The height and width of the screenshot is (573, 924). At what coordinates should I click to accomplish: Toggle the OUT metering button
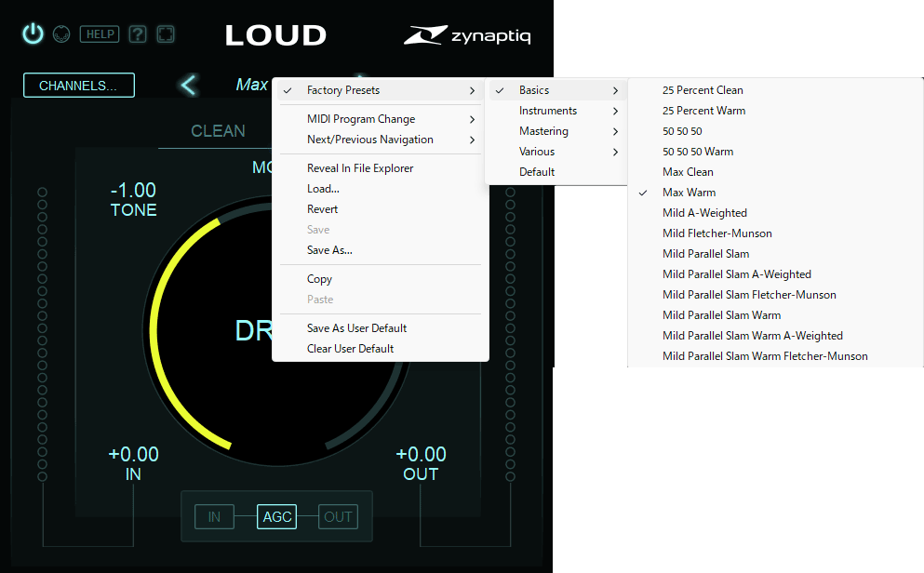pos(339,517)
